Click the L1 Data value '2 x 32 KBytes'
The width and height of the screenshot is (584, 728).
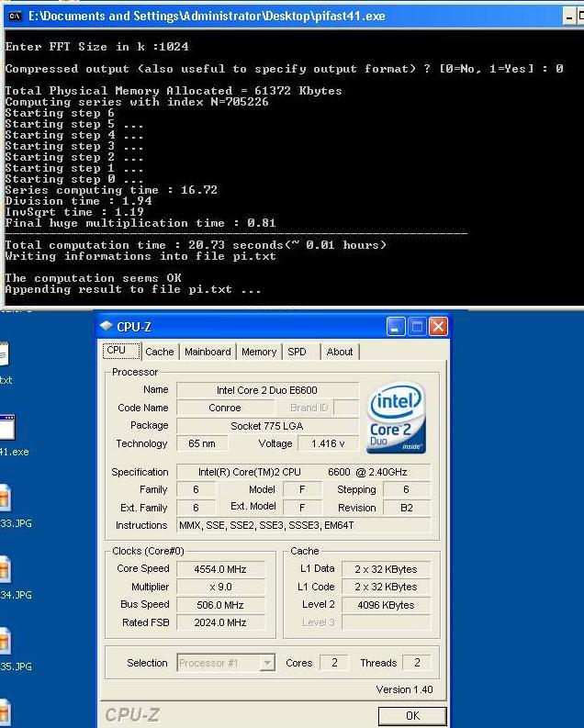click(386, 569)
